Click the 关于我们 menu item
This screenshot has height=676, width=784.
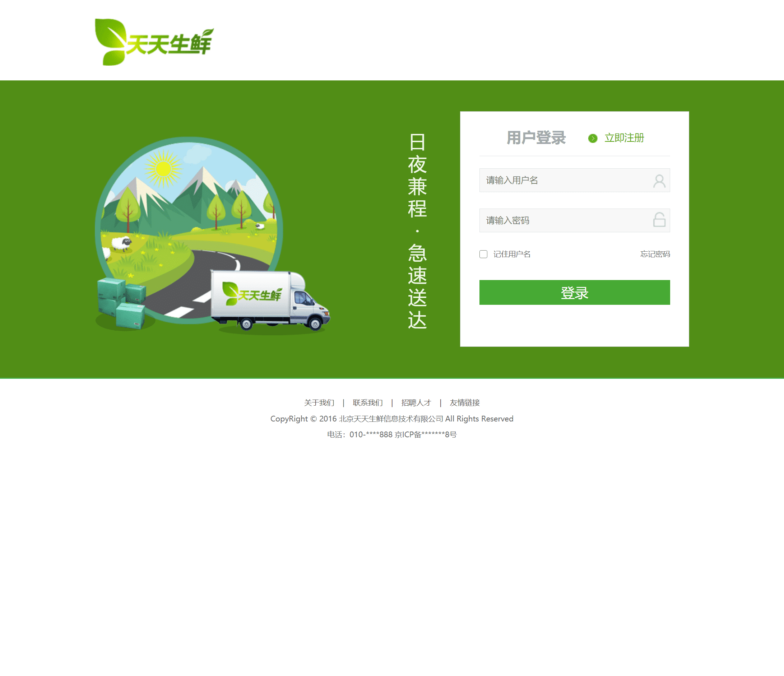click(x=319, y=402)
